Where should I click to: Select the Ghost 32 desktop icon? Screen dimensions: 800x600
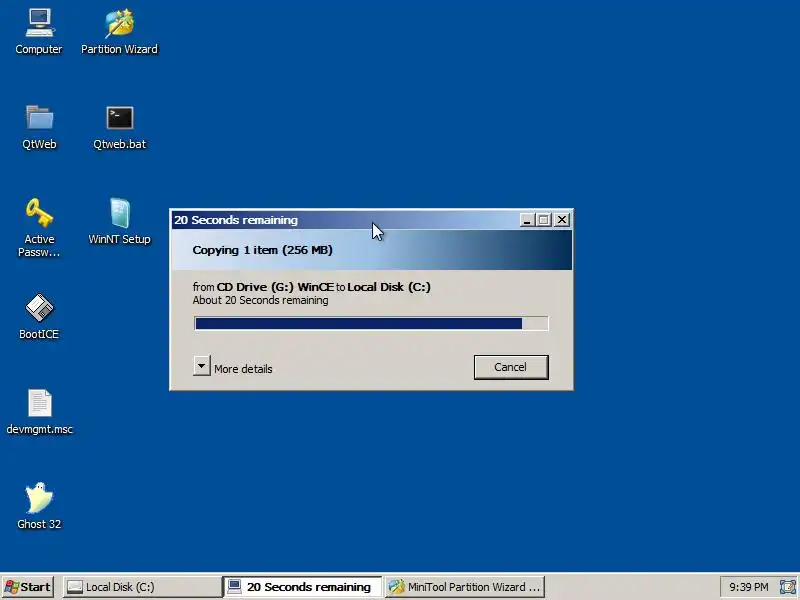click(39, 506)
